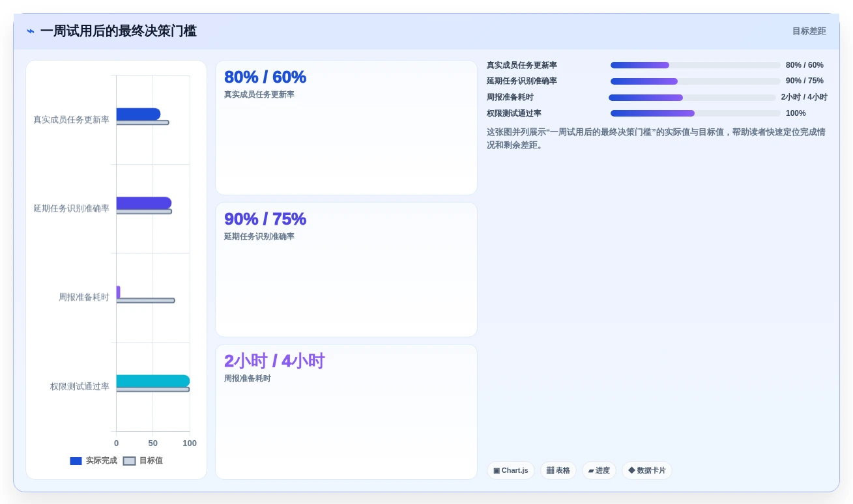Click the 表格 tag chip
853x504 pixels.
[558, 470]
